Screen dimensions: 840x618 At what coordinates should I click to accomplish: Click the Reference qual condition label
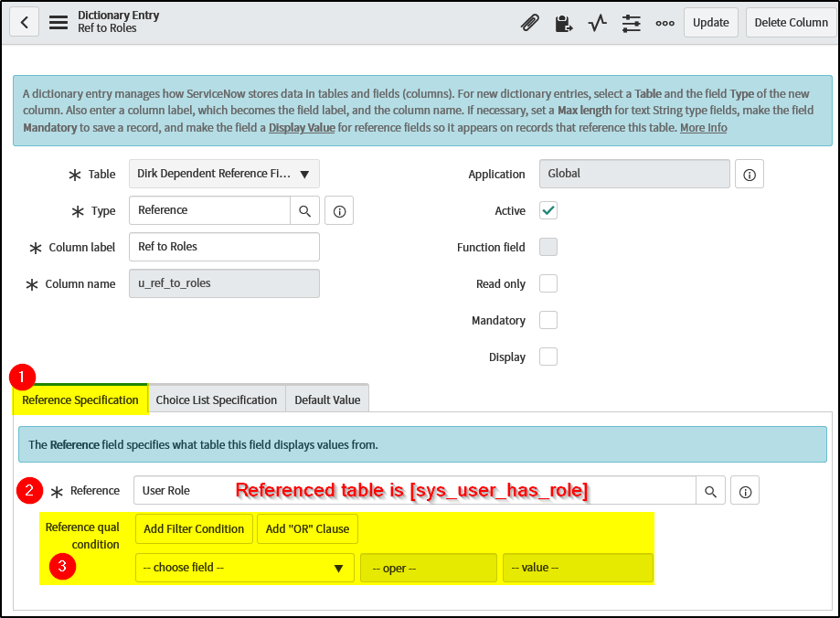(82, 536)
